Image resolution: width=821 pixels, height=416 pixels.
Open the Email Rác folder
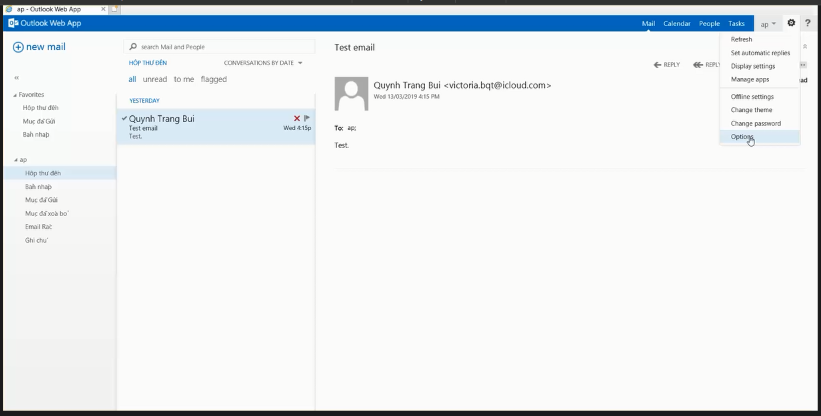point(39,227)
